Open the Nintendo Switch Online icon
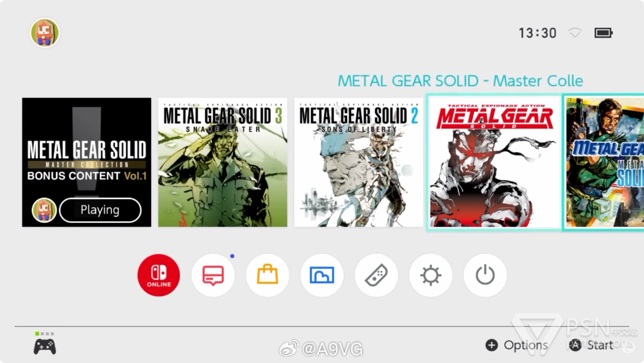The image size is (644, 363). coord(158,275)
